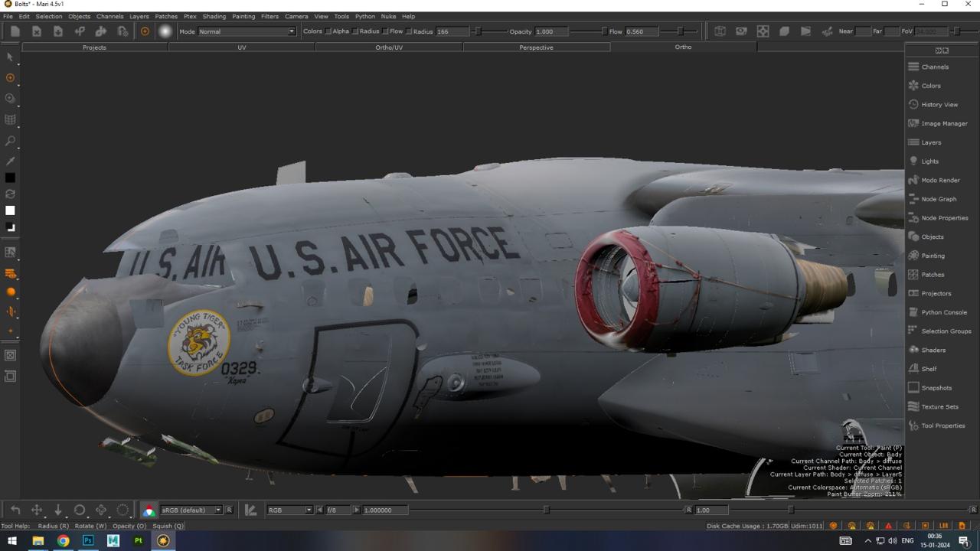Open the Channels palette
The height and width of the screenshot is (551, 980).
coord(935,67)
